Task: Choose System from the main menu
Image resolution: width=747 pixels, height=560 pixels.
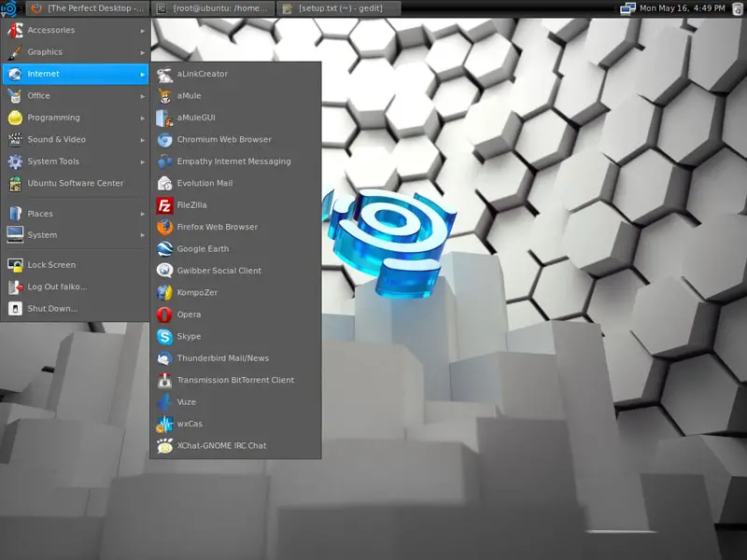Action: pos(76,235)
